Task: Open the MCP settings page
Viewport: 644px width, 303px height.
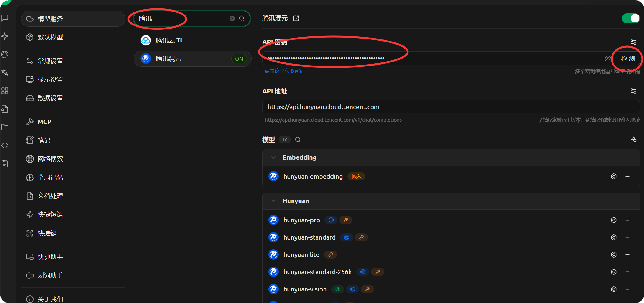Action: [x=73, y=122]
